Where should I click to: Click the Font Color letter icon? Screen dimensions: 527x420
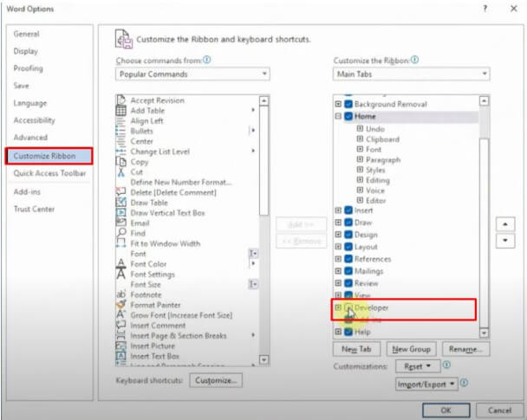coord(121,263)
